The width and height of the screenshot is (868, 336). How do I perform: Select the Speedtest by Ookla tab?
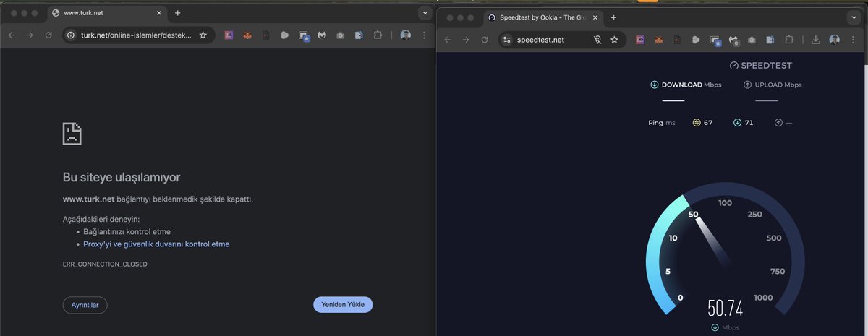click(542, 17)
